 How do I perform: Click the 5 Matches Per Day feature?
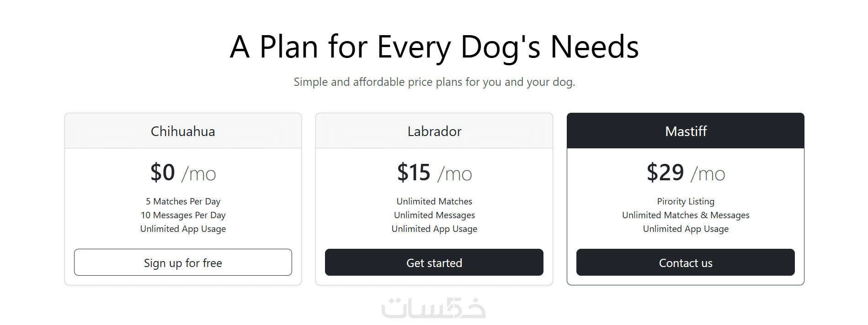183,201
